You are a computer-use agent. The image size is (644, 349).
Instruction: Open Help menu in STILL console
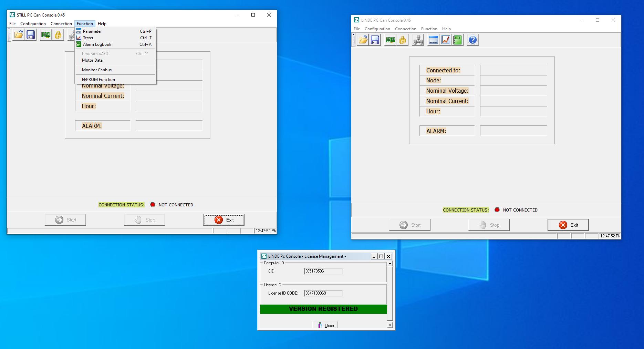[x=102, y=24]
